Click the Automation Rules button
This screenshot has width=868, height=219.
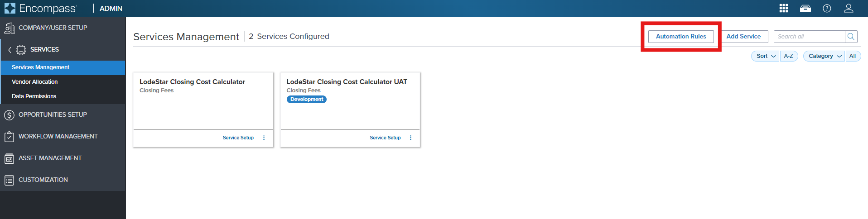tap(681, 37)
